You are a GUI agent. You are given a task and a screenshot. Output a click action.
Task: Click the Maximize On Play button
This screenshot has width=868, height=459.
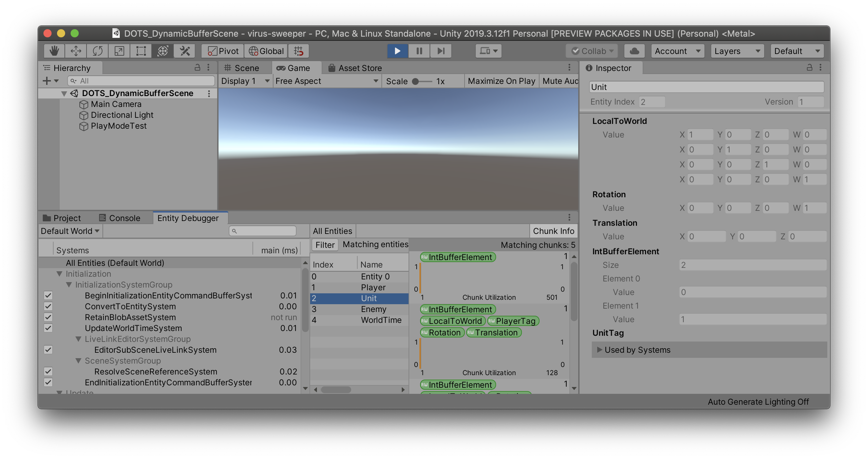[x=502, y=81]
